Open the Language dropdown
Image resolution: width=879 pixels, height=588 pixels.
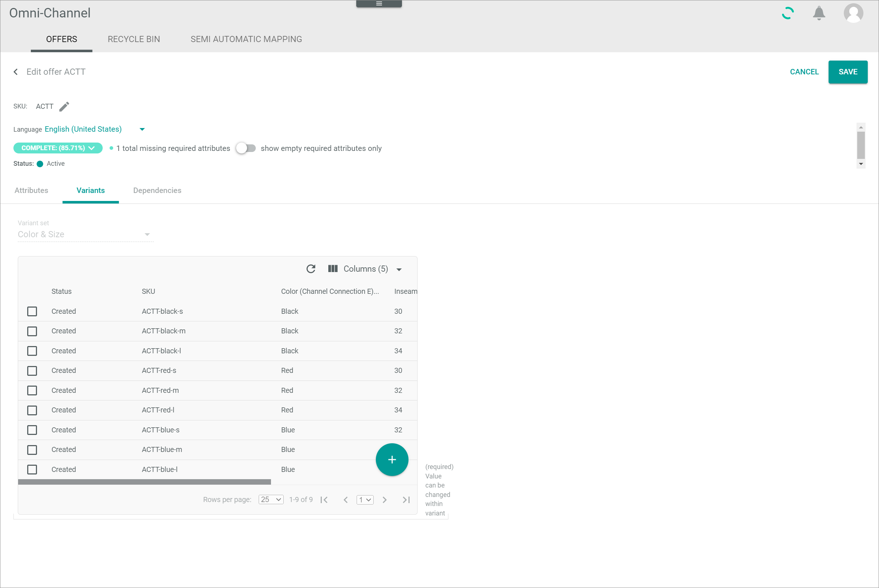[x=95, y=129]
